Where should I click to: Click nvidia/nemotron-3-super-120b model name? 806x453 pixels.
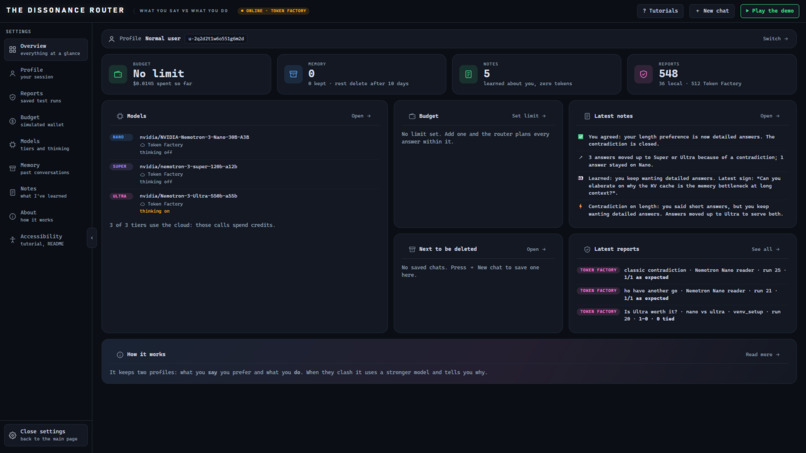click(188, 167)
